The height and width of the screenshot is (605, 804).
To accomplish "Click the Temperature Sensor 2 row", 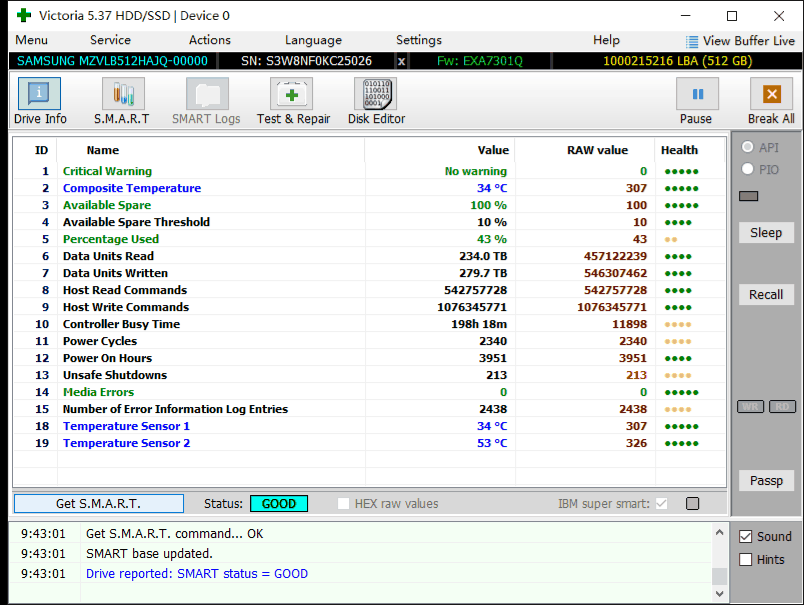I will pos(369,443).
